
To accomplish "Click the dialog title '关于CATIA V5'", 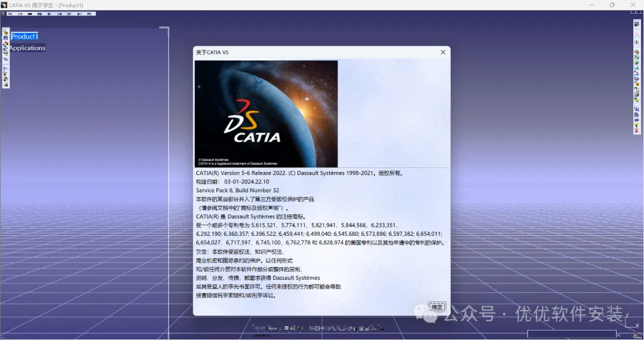I will coord(212,52).
